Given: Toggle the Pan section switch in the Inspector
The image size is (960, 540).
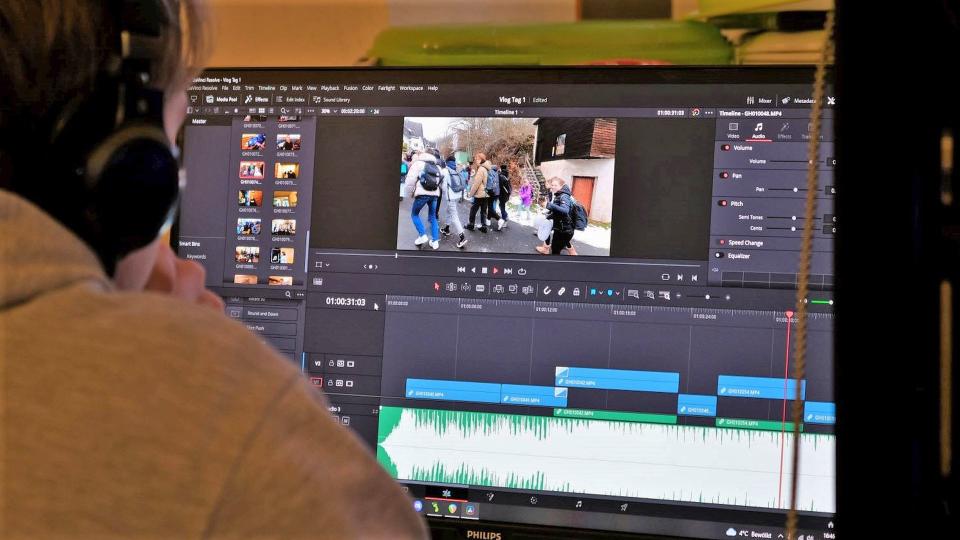Looking at the screenshot, I should 724,175.
